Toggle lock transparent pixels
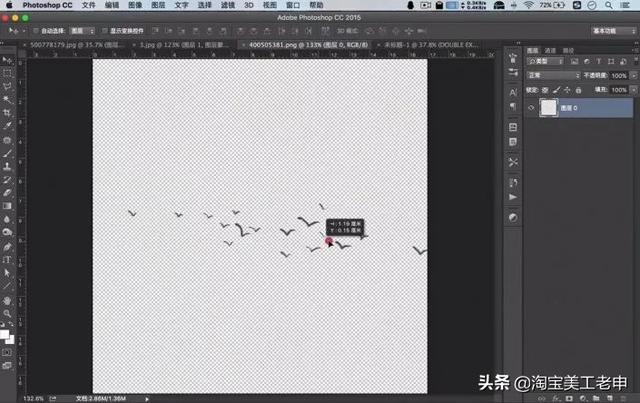Image resolution: width=640 pixels, height=403 pixels. pos(545,90)
